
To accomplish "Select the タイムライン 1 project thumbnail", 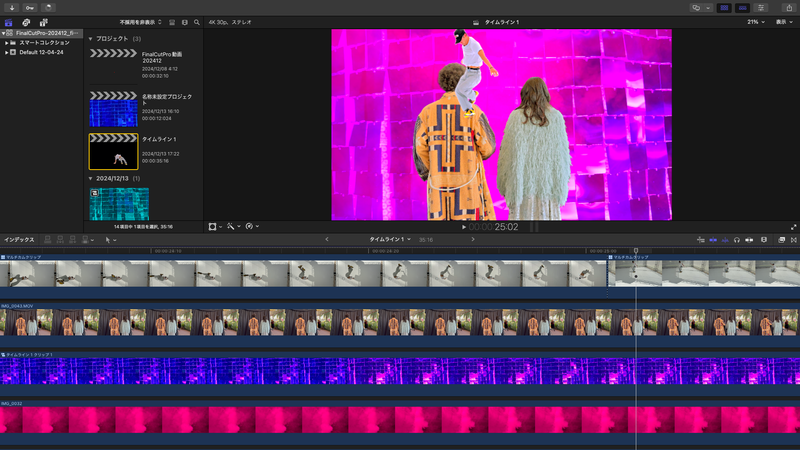I will (113, 152).
